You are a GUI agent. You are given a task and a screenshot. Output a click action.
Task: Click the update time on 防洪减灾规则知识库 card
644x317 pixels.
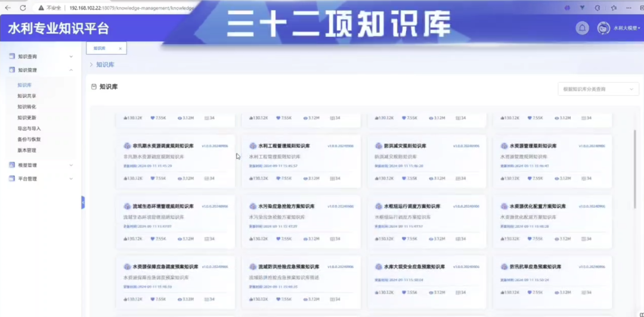399,166
